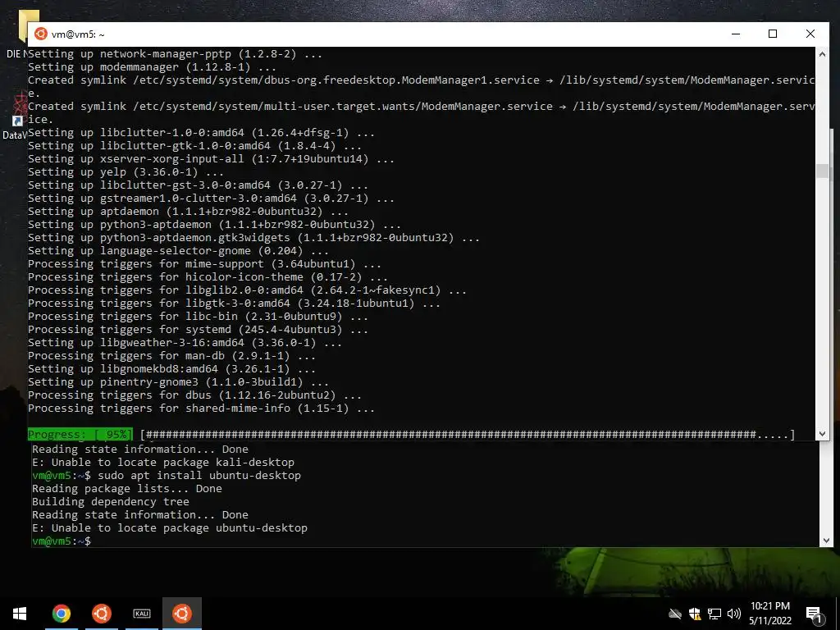
Task: Maximize the vm@vm5 terminal window
Action: coord(773,34)
